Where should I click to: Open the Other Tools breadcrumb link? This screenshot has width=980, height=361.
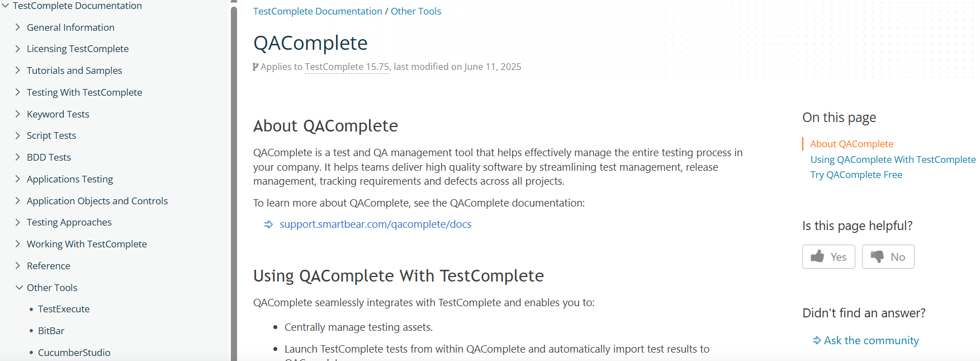pyautogui.click(x=416, y=11)
